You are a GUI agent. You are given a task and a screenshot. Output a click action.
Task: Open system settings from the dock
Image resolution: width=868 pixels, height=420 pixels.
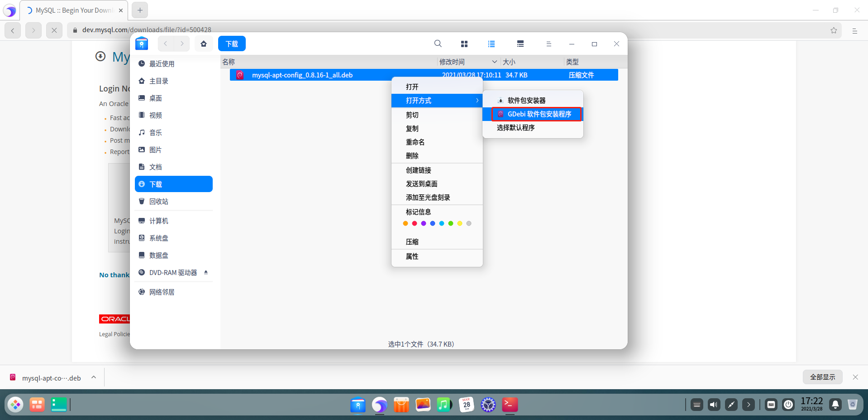[x=488, y=405]
